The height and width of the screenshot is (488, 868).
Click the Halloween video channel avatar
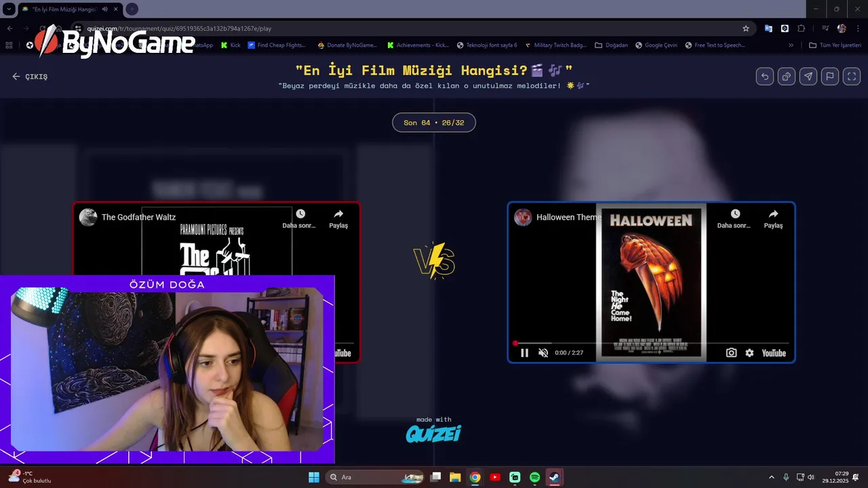click(x=522, y=217)
